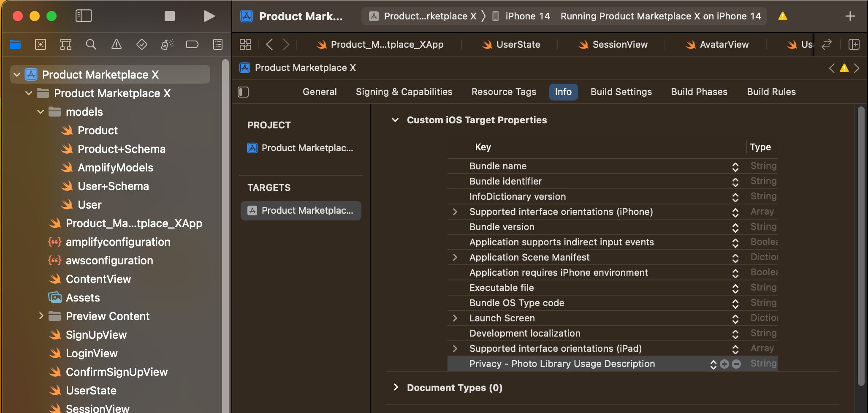Switch to Build Phases tab
868x413 pixels.
699,92
